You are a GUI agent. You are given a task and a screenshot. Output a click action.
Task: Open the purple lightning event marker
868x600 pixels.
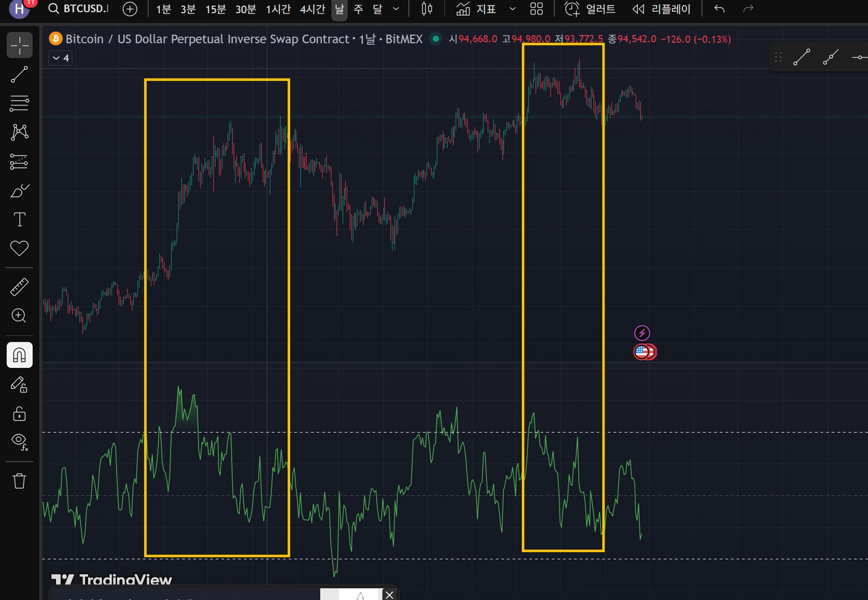[642, 333]
